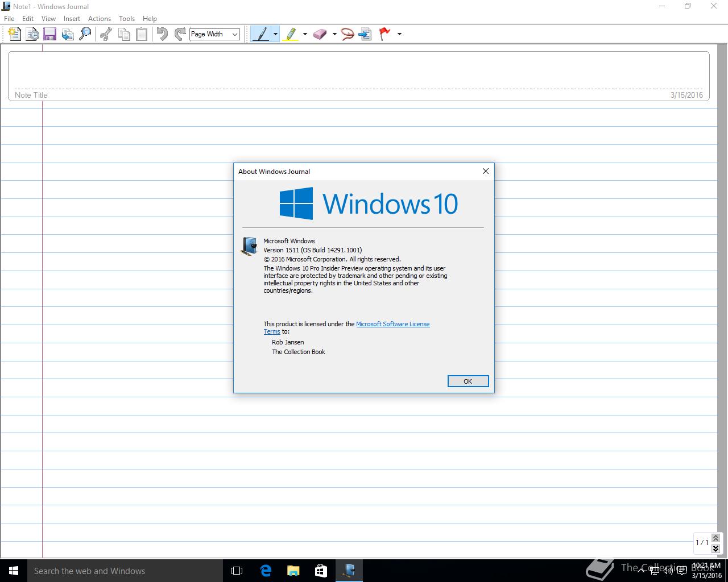
Task: Click the volume speaker tray icon
Action: click(668, 571)
